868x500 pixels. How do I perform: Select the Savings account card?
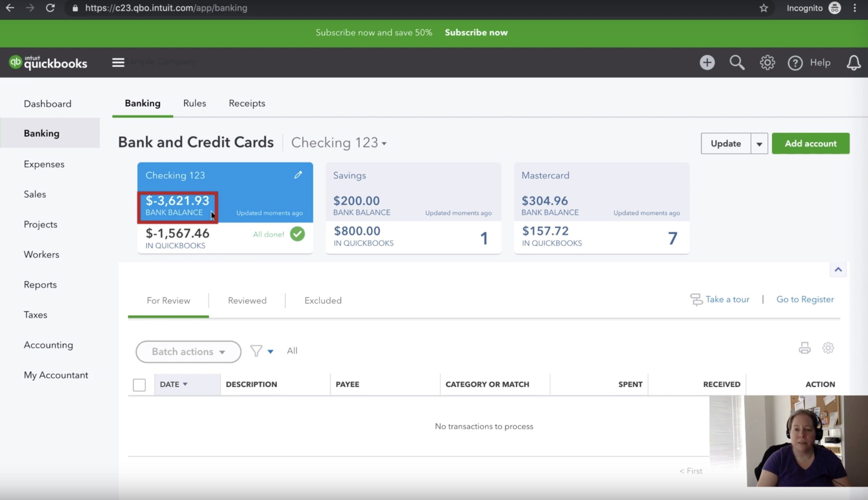[413, 208]
